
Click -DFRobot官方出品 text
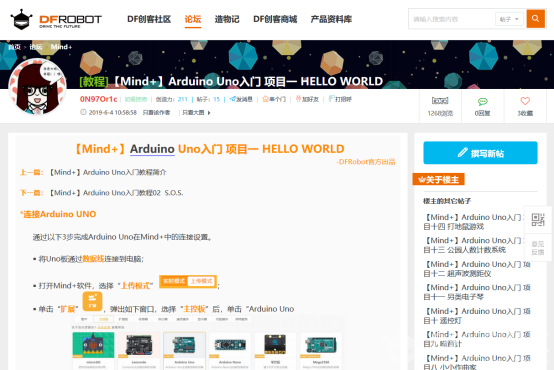(x=366, y=162)
